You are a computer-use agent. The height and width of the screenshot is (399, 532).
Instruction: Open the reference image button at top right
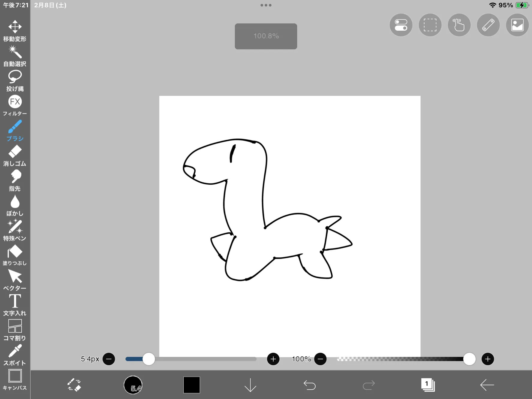517,25
